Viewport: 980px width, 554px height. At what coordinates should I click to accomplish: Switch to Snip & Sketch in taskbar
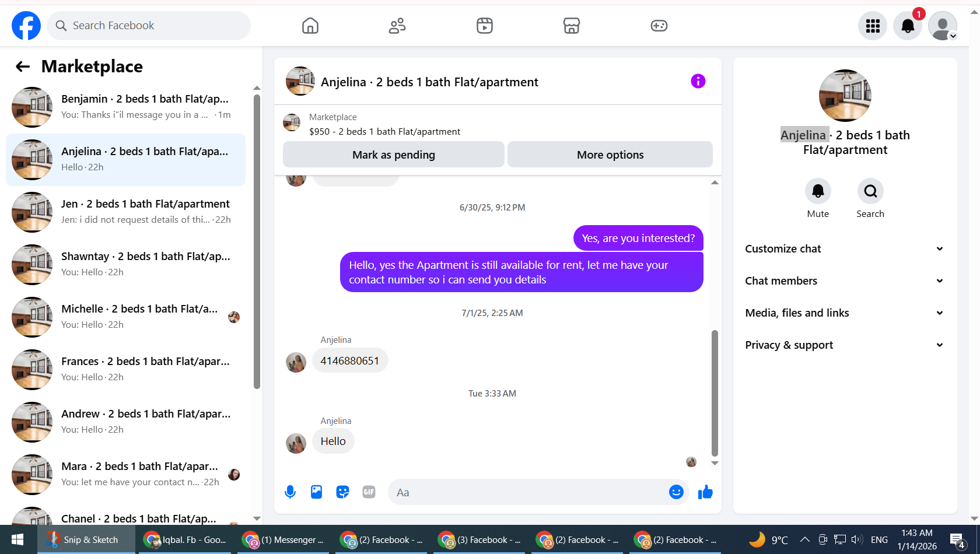click(x=87, y=540)
